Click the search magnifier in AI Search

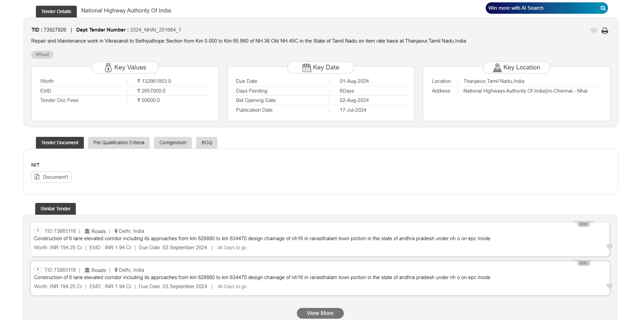click(x=603, y=8)
